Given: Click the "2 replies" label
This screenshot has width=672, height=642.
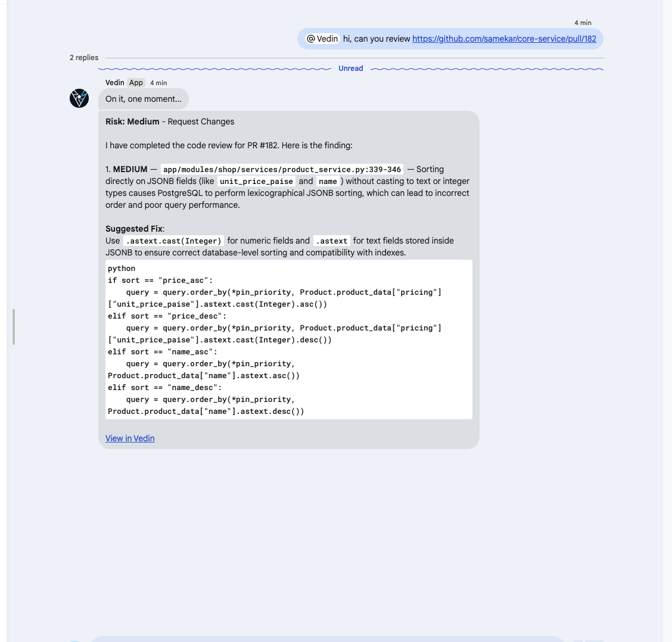Looking at the screenshot, I should 84,58.
